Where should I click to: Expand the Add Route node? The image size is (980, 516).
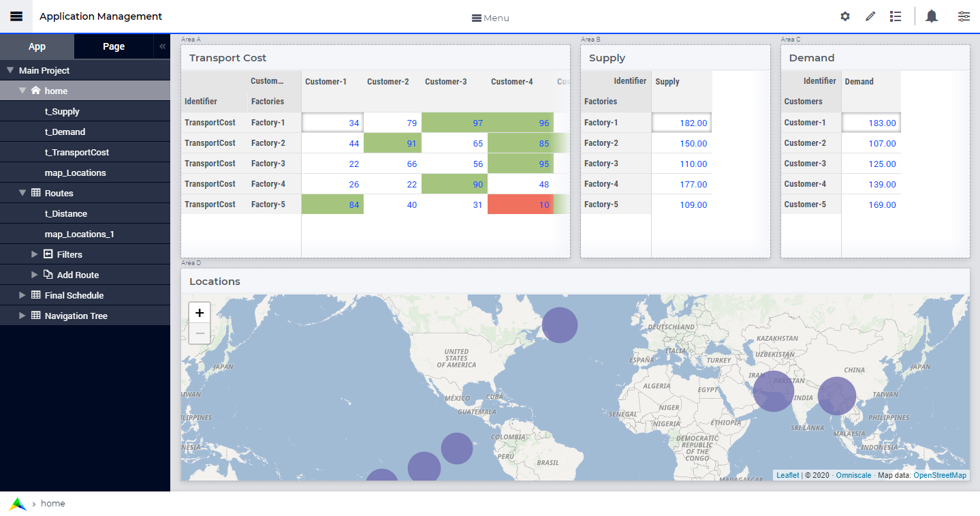pyautogui.click(x=35, y=275)
